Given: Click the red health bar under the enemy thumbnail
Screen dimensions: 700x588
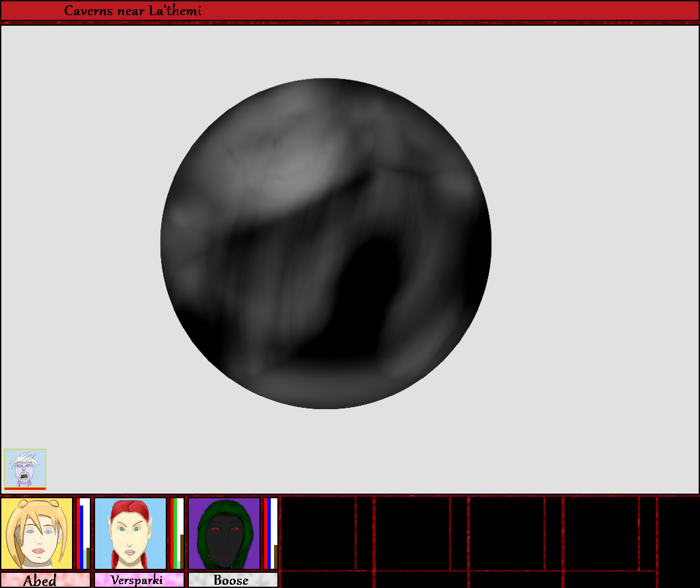Looking at the screenshot, I should 25,488.
